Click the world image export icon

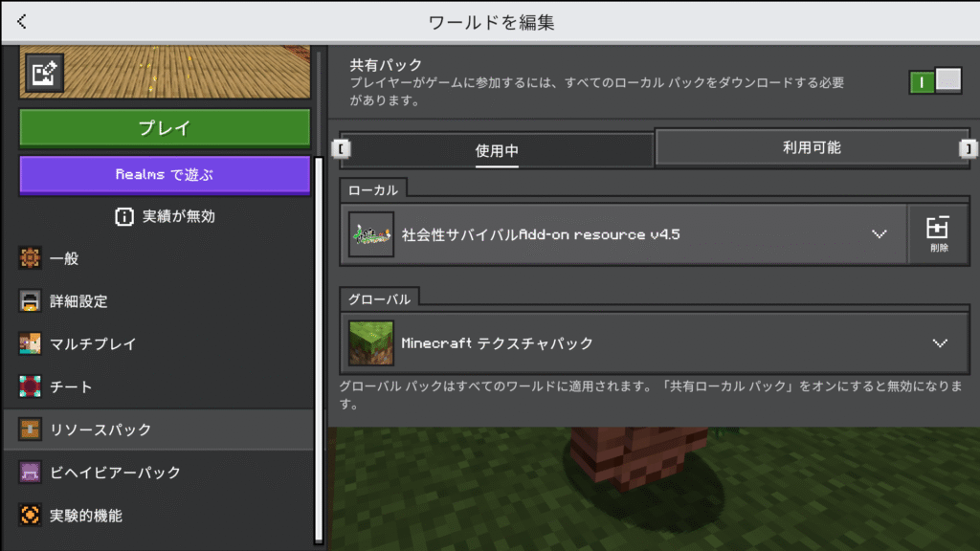[x=42, y=74]
